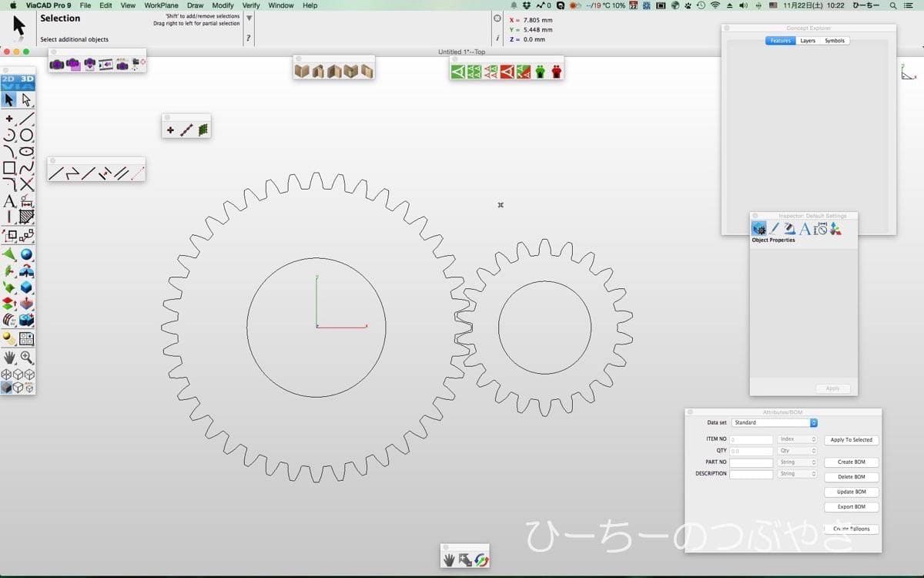Screen dimensions: 924x578
Task: Switch to 3D mode toggle
Action: 27,79
